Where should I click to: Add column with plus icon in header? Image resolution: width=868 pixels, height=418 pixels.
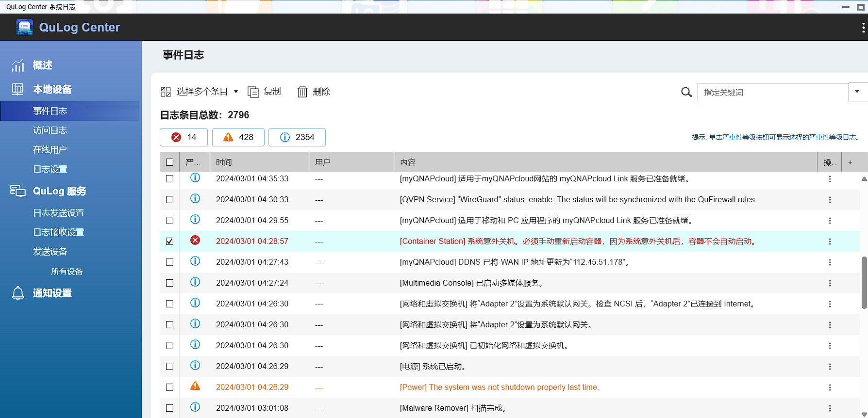(850, 162)
